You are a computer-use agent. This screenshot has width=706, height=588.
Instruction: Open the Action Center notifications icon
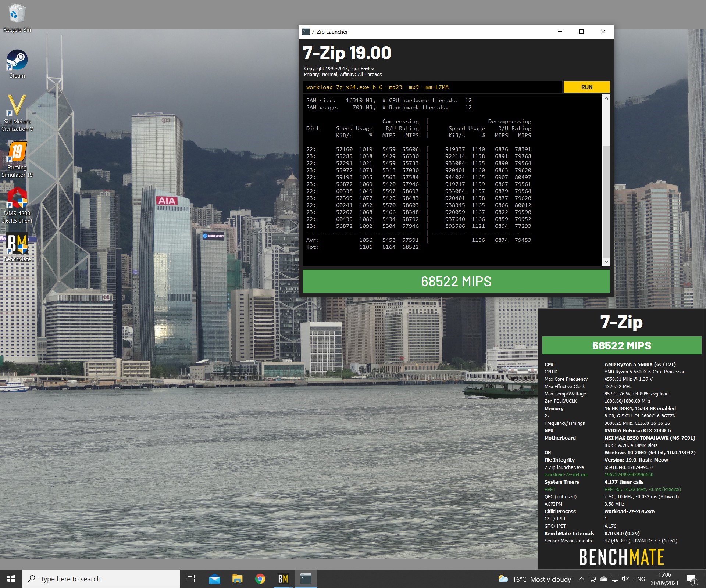point(691,579)
